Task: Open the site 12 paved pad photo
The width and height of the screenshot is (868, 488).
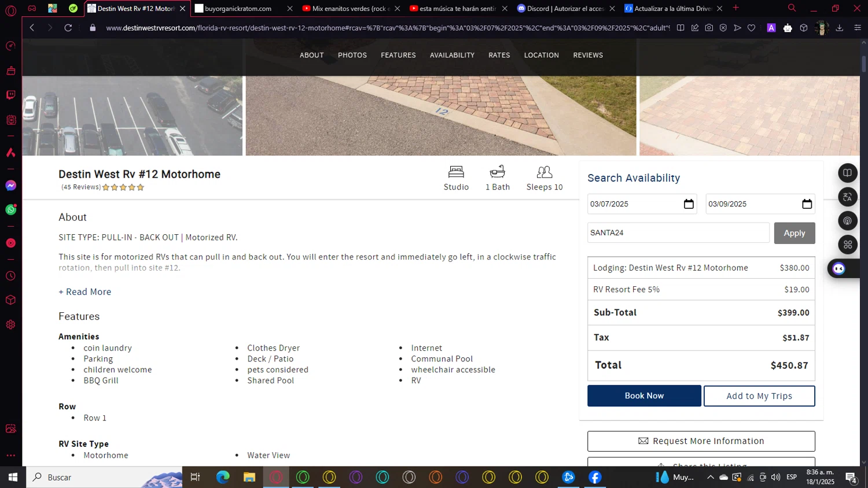Action: [441, 116]
